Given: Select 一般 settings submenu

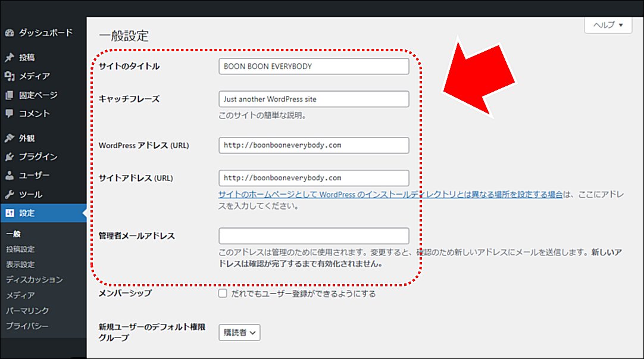Looking at the screenshot, I should point(13,234).
